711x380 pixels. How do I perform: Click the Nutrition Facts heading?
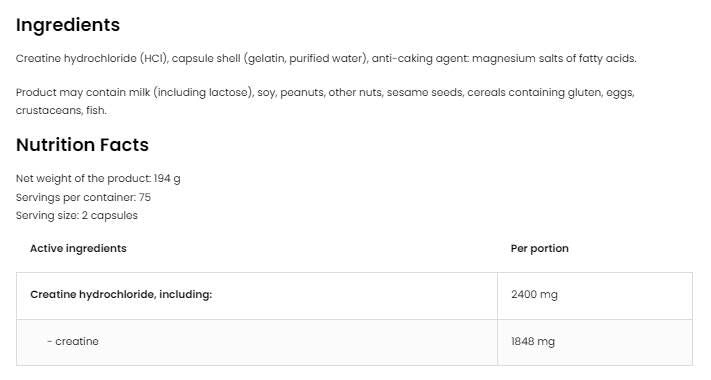[82, 145]
